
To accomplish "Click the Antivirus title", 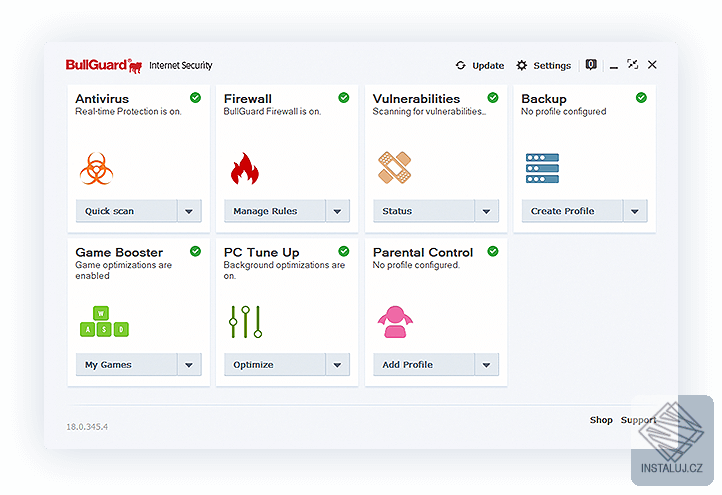I will click(x=102, y=99).
